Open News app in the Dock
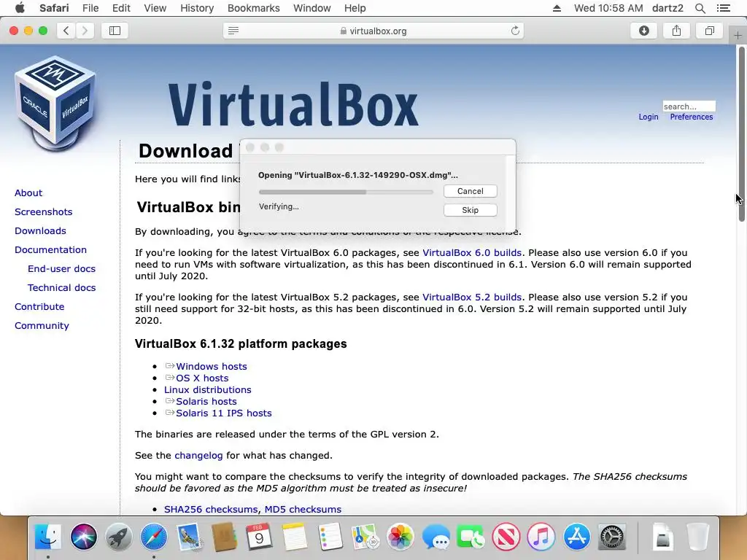 click(x=506, y=536)
